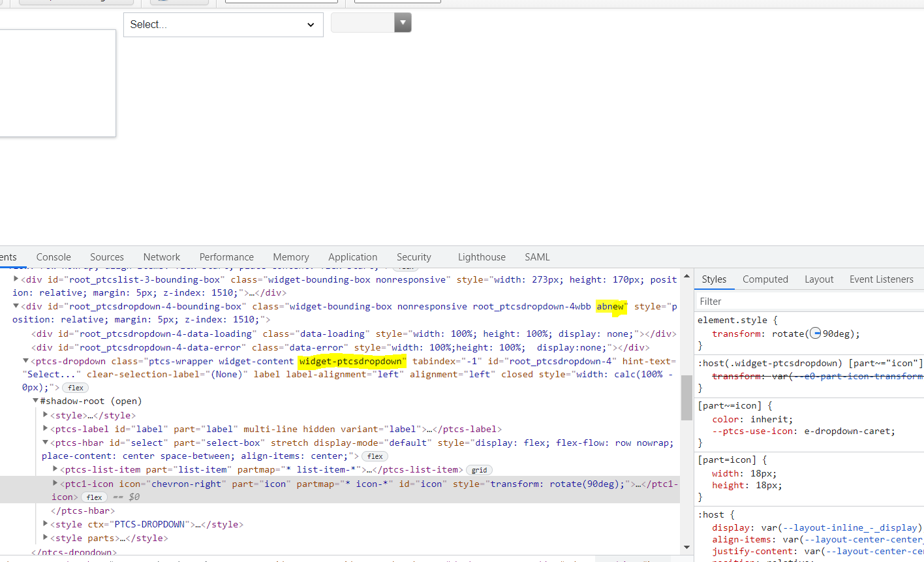Collapse the #shadow-root (open) node
The height and width of the screenshot is (562, 924).
click(x=35, y=400)
